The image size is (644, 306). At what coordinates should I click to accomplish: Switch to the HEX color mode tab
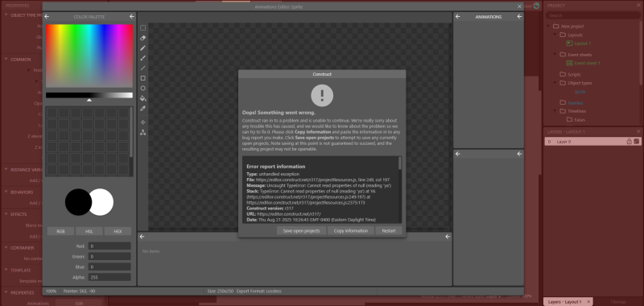pos(118,231)
